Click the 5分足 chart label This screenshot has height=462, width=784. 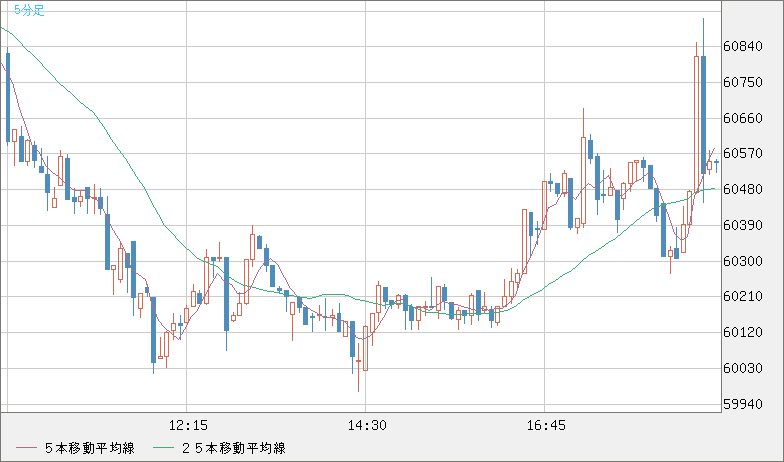click(x=29, y=10)
